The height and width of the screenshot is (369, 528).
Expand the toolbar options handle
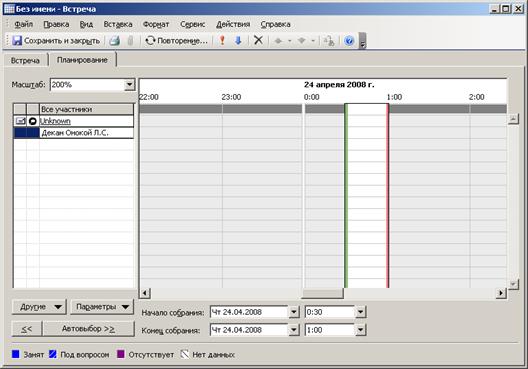pos(362,41)
